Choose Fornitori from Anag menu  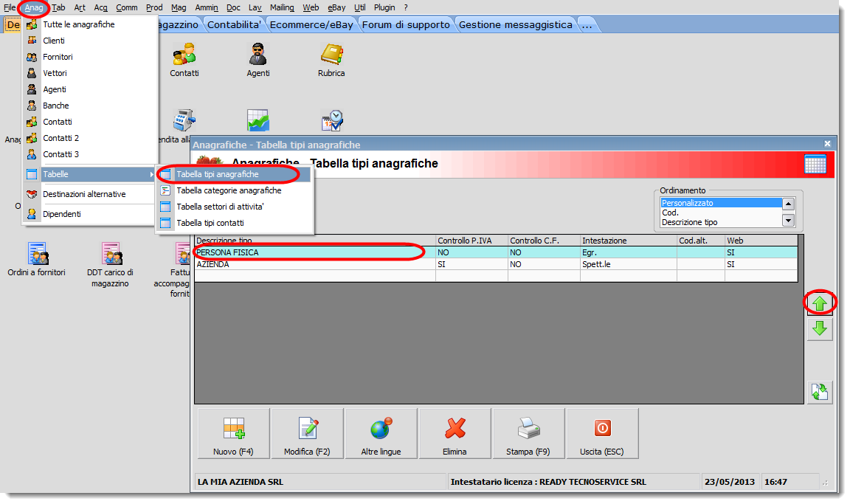(x=90, y=57)
